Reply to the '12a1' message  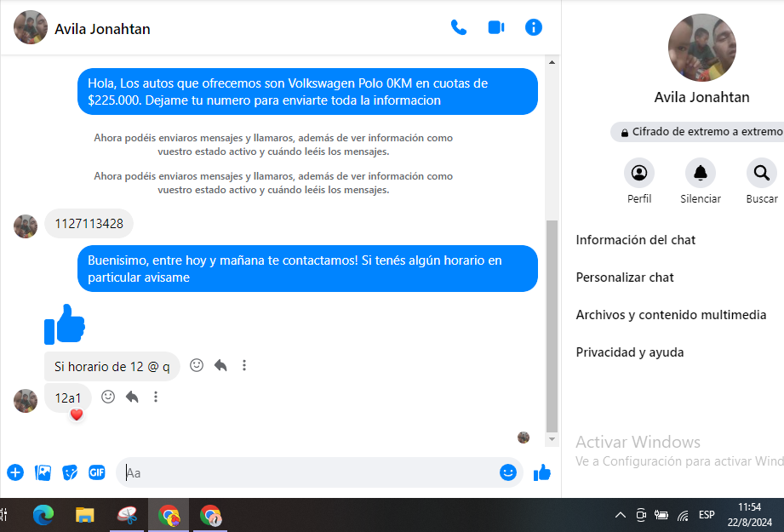[132, 397]
